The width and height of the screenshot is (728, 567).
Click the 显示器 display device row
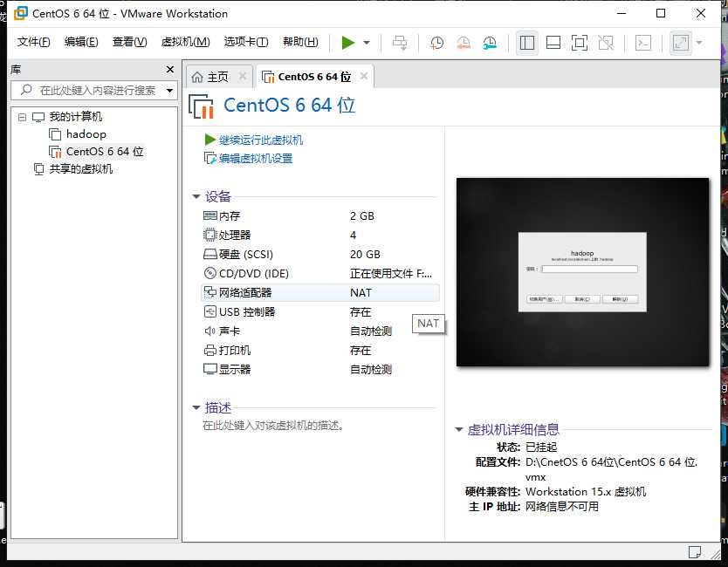point(320,369)
